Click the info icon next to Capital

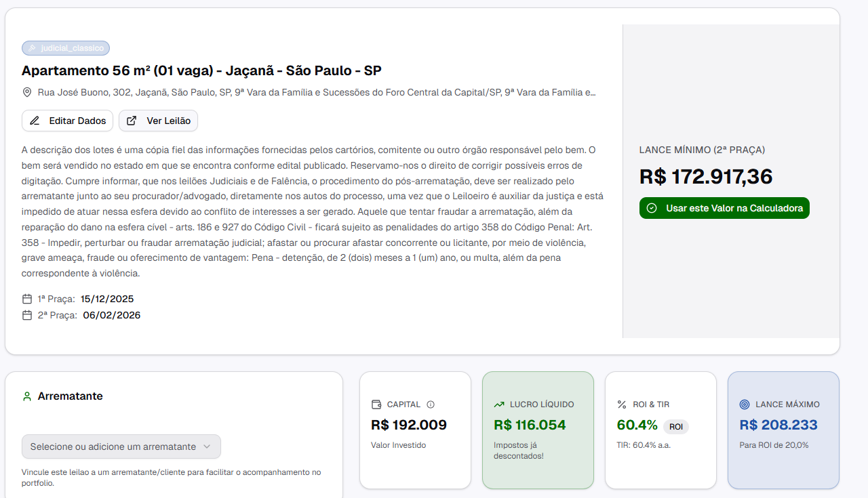(431, 404)
